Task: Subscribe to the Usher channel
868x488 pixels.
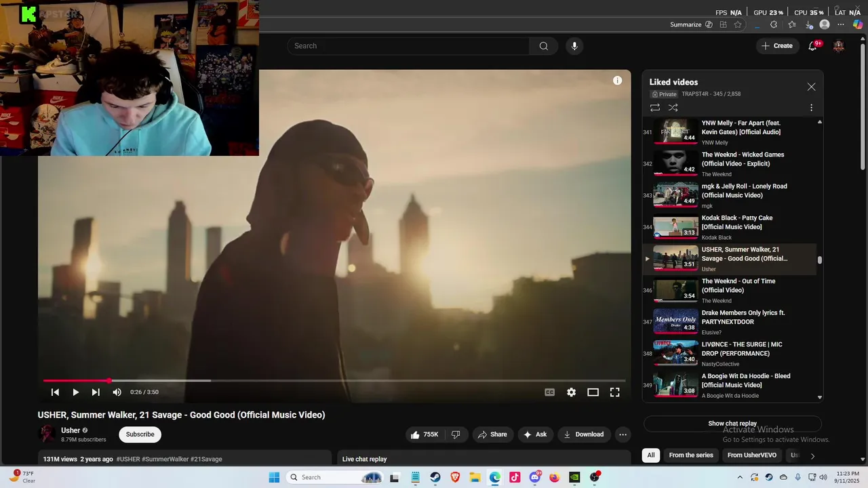Action: click(140, 434)
